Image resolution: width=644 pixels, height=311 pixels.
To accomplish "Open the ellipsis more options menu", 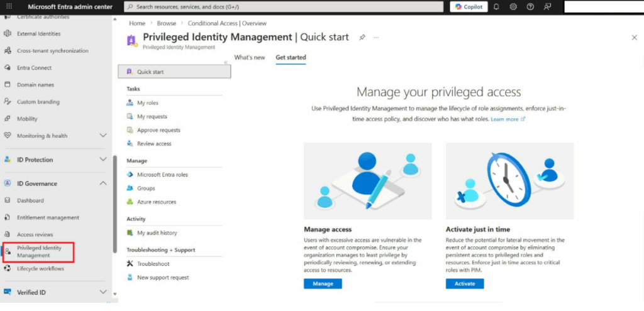I will (x=376, y=37).
